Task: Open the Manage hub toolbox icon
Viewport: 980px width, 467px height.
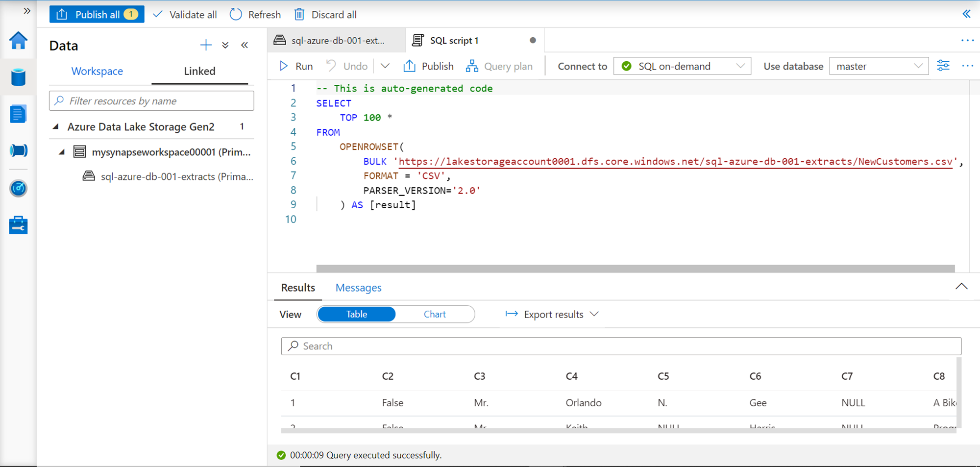Action: click(x=18, y=225)
